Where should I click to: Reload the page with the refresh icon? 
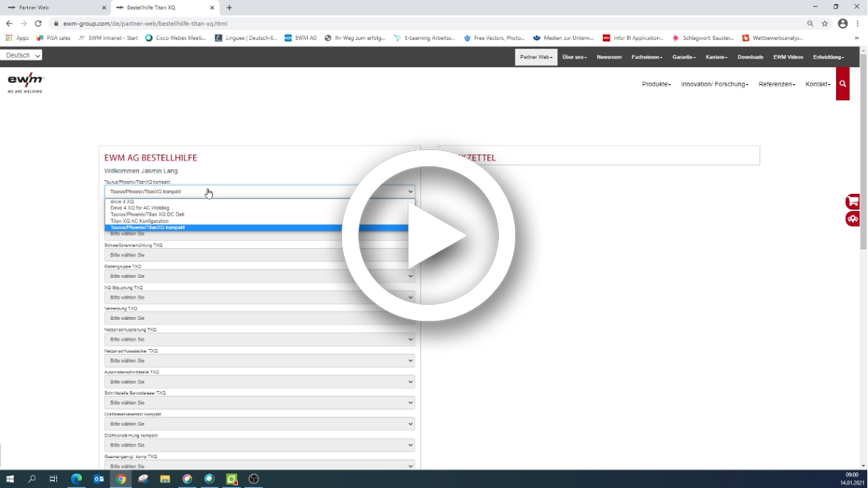point(38,24)
